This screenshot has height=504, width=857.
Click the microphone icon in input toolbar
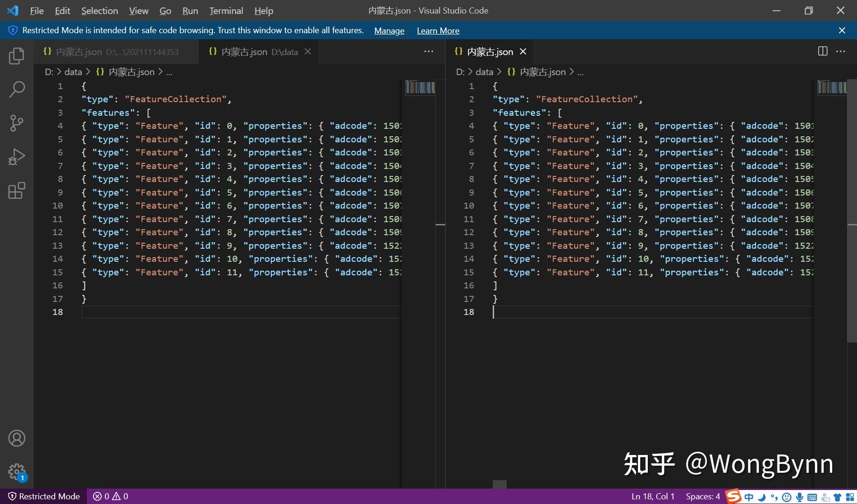[x=800, y=497]
